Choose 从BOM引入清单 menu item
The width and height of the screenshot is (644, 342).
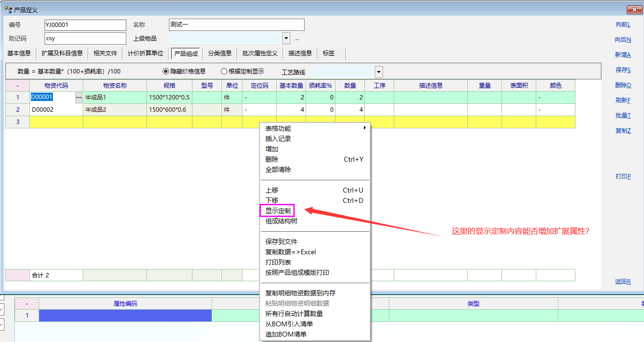pyautogui.click(x=289, y=324)
